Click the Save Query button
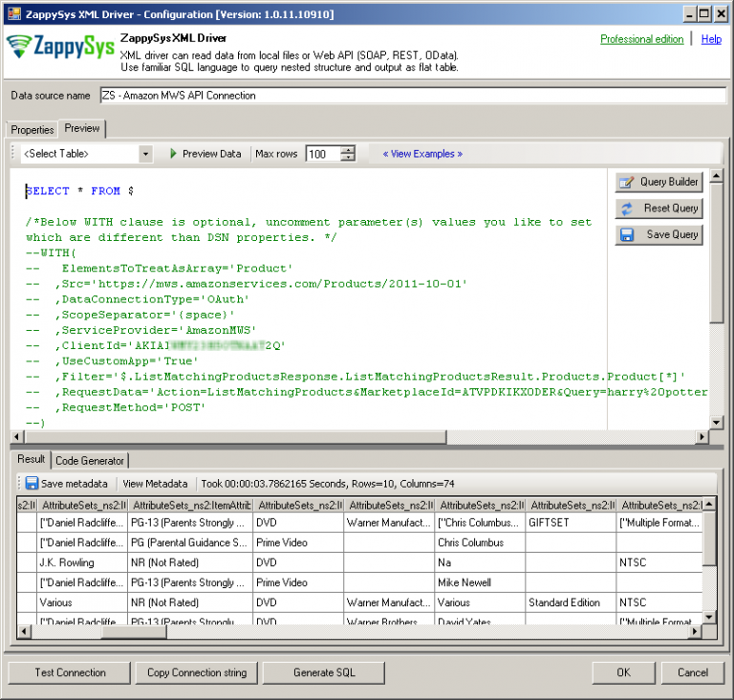Image resolution: width=734 pixels, height=700 pixels. [658, 234]
